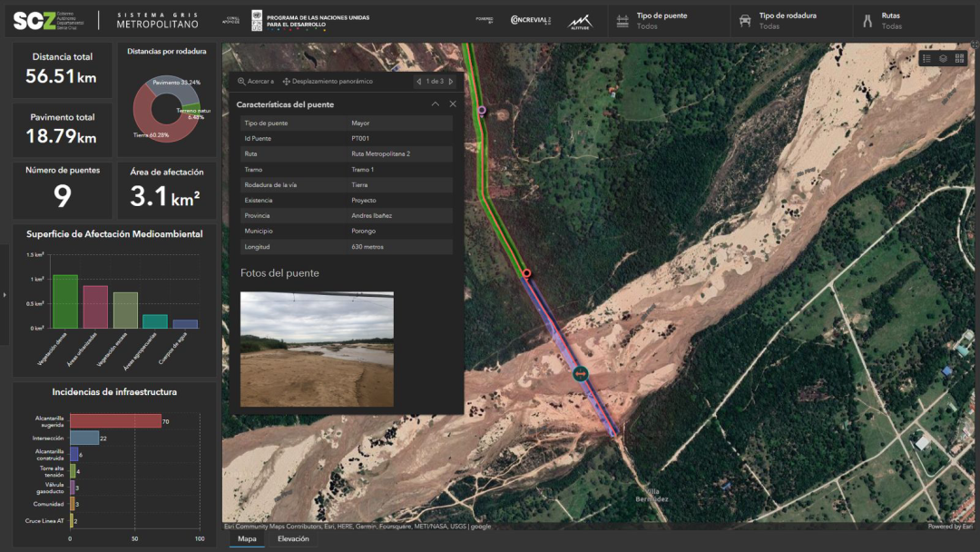Click the Área de afectación 3.1 km² card
The image size is (980, 552).
coord(167,190)
